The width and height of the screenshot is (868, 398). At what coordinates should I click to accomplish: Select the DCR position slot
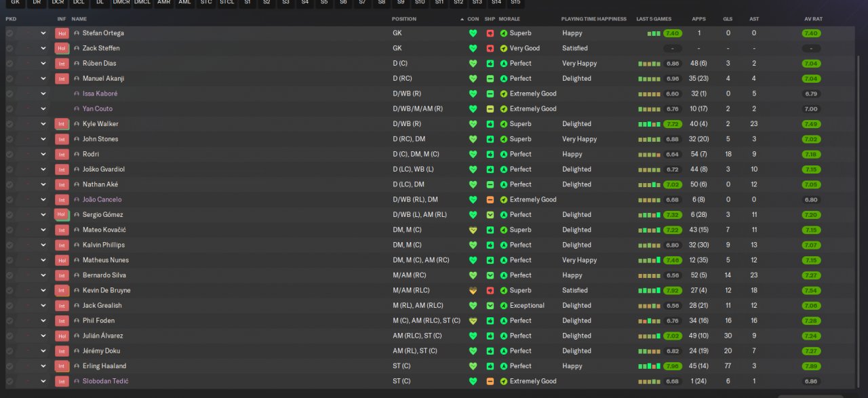click(58, 3)
